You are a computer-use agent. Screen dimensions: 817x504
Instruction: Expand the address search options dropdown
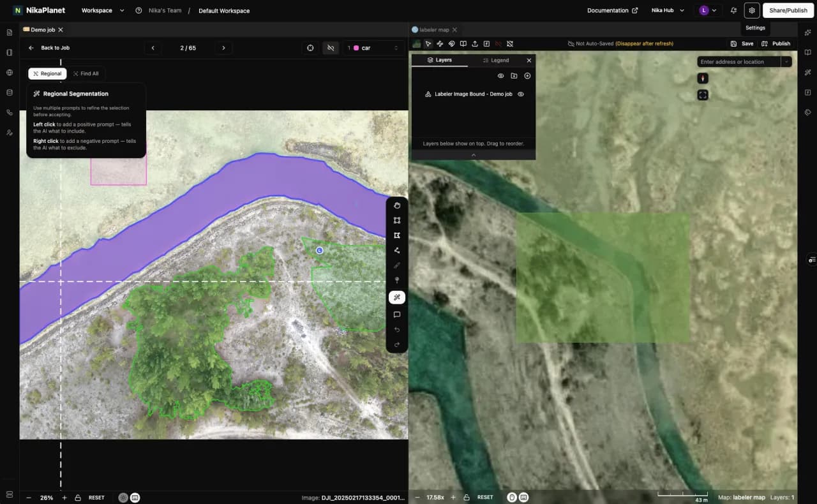(786, 62)
